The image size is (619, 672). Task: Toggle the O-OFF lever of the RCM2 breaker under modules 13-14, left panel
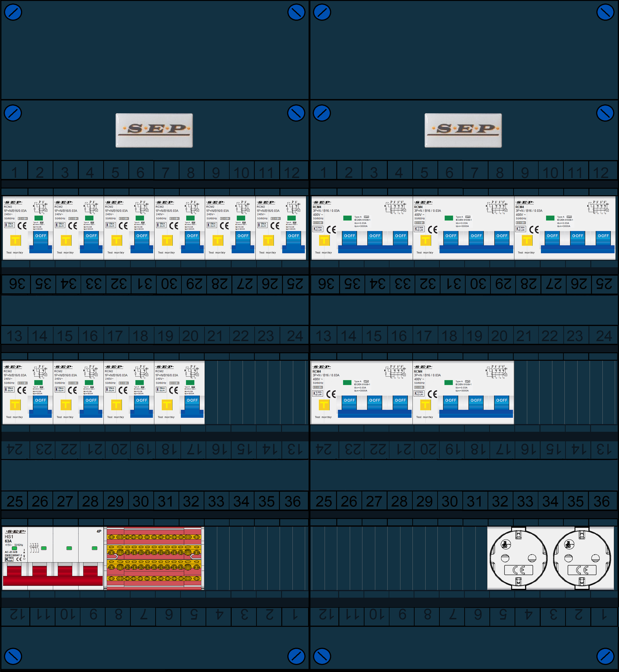[x=41, y=406]
